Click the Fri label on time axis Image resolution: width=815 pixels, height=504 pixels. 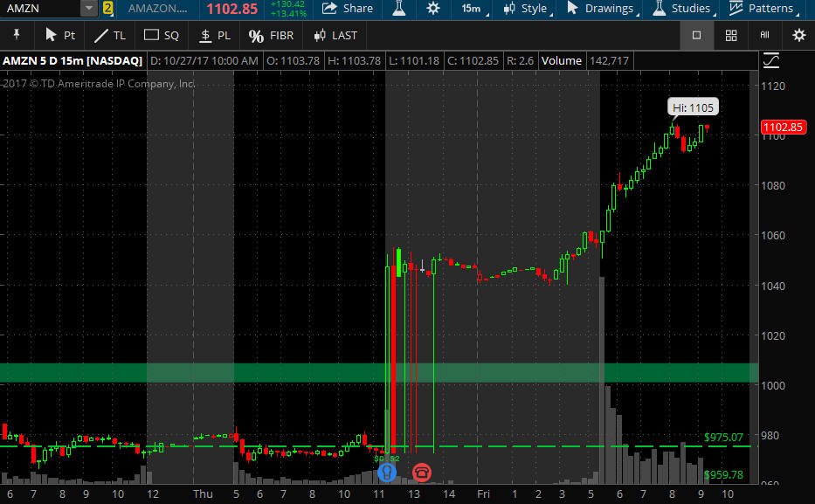483,494
